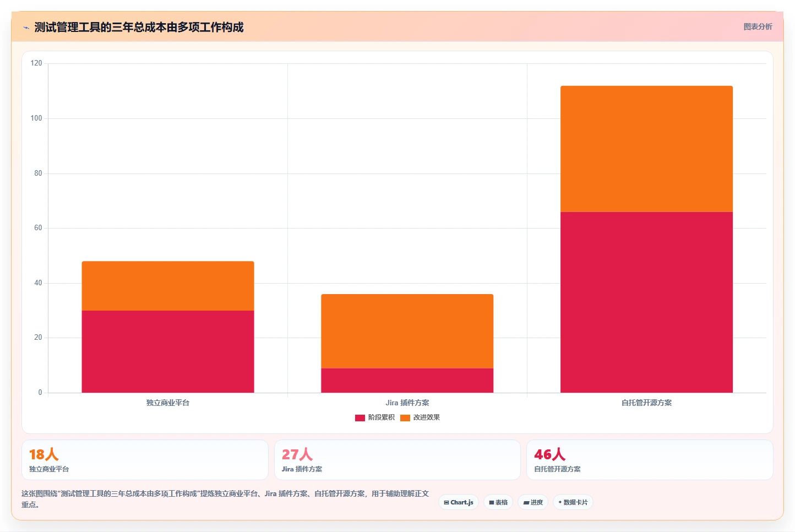This screenshot has height=532, width=795.
Task: Click the y-axis value 120
Action: click(x=36, y=63)
